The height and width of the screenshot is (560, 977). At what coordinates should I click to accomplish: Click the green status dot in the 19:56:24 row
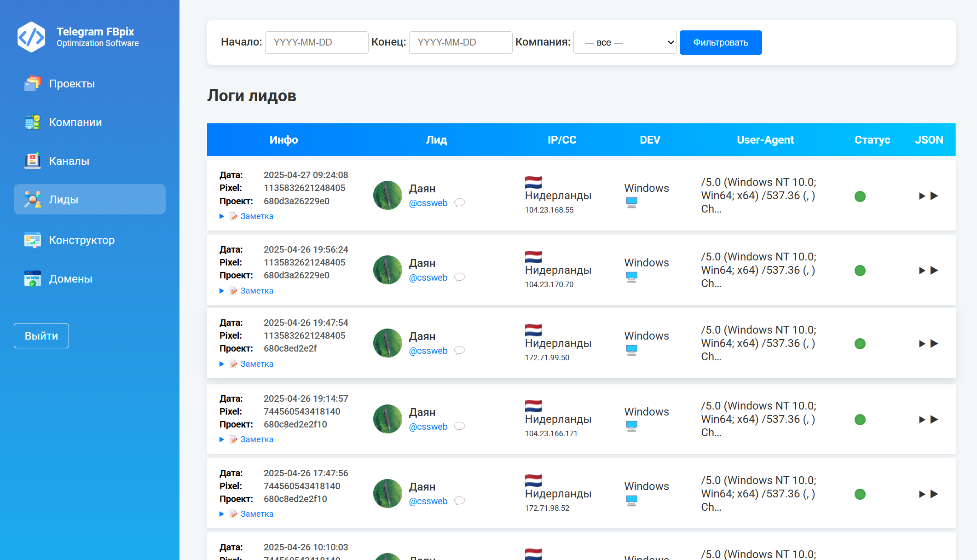[x=860, y=271]
